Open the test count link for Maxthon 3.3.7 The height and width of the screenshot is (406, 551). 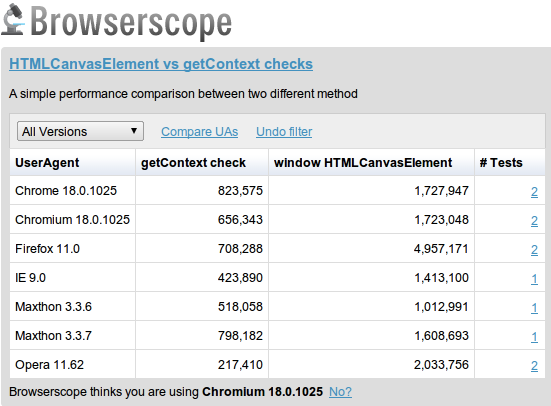[534, 337]
